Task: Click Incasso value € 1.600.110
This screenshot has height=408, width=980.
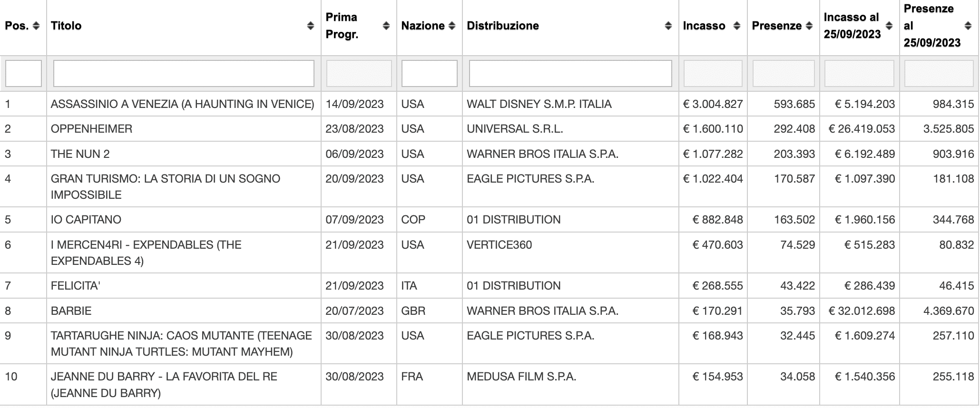Action: (713, 129)
